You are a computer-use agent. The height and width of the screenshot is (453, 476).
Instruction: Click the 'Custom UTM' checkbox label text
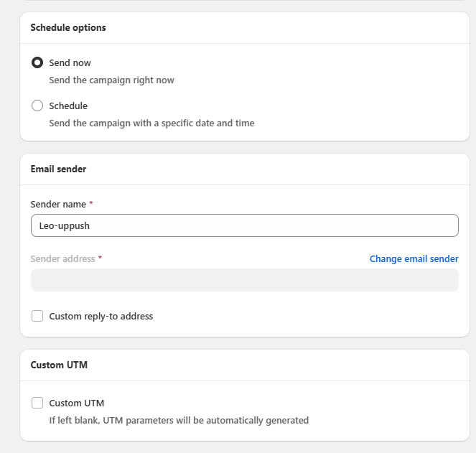pyautogui.click(x=76, y=403)
